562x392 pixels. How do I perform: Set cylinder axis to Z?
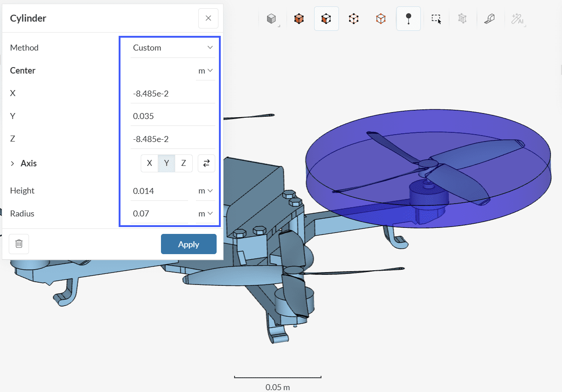tap(184, 163)
